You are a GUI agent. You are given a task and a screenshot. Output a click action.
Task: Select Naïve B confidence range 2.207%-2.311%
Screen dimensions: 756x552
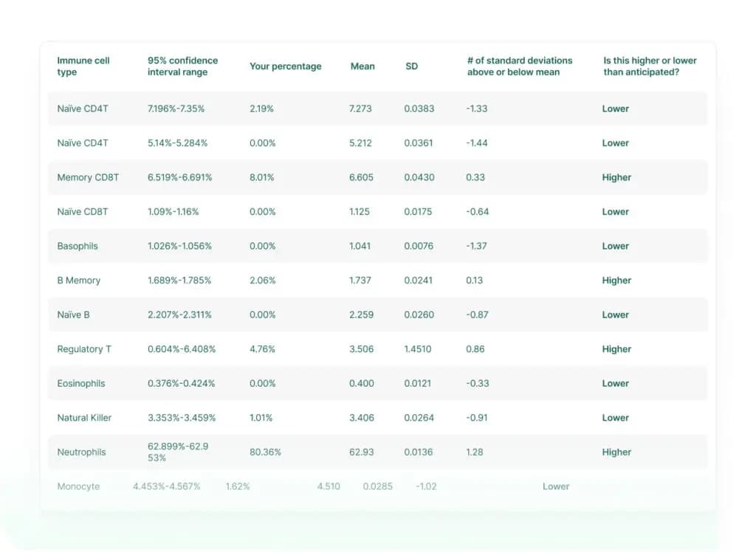click(x=179, y=315)
